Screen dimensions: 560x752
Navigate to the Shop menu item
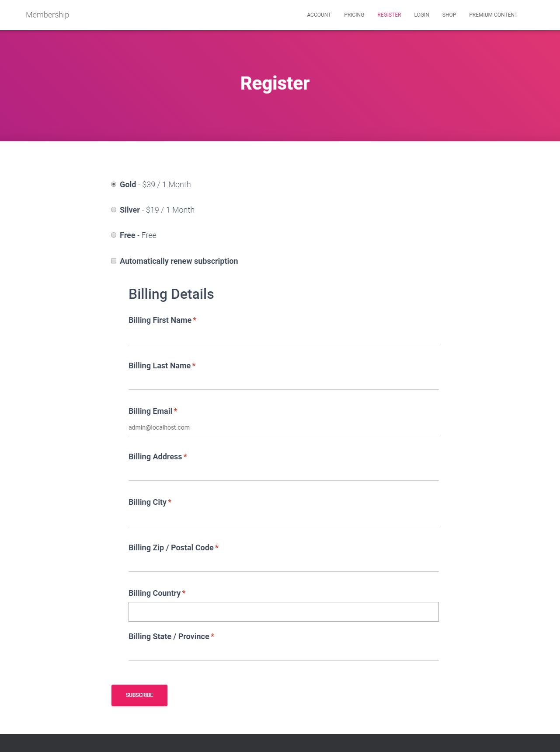[449, 15]
